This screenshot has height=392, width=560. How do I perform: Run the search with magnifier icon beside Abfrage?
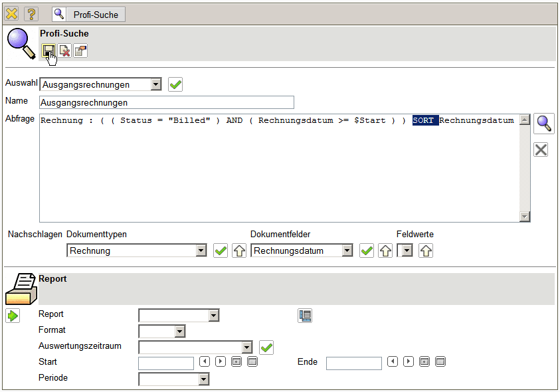544,124
